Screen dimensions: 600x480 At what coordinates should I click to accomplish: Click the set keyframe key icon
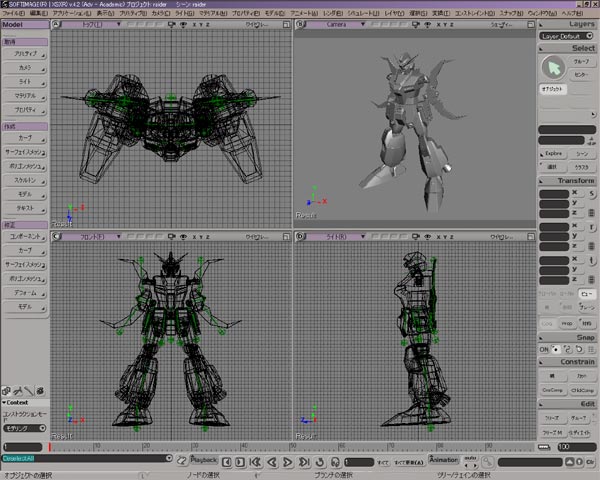(x=488, y=462)
